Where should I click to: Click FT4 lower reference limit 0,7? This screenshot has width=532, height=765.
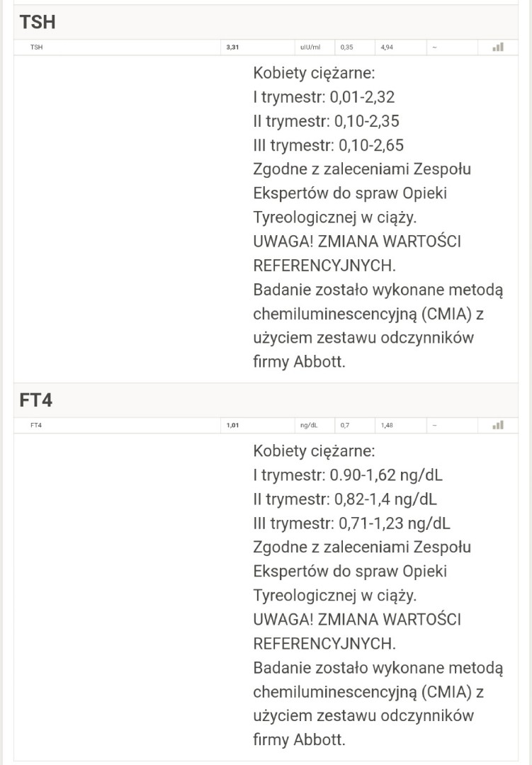coord(344,426)
